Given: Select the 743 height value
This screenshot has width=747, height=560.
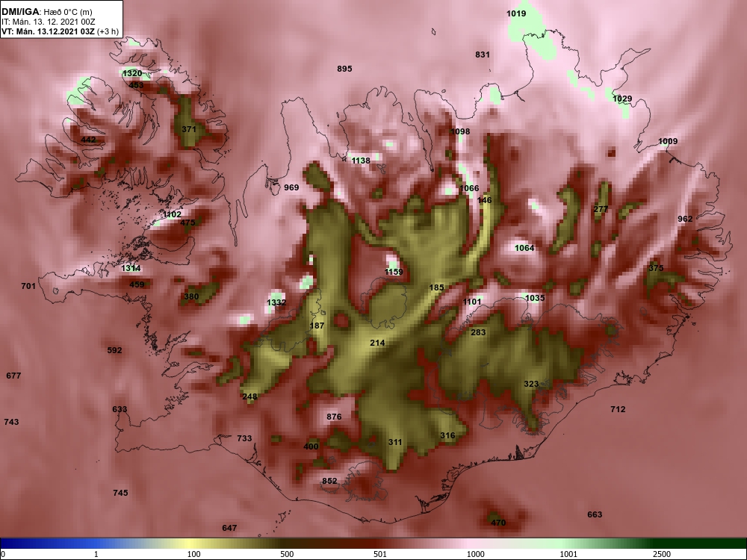Looking at the screenshot, I should click(11, 421).
